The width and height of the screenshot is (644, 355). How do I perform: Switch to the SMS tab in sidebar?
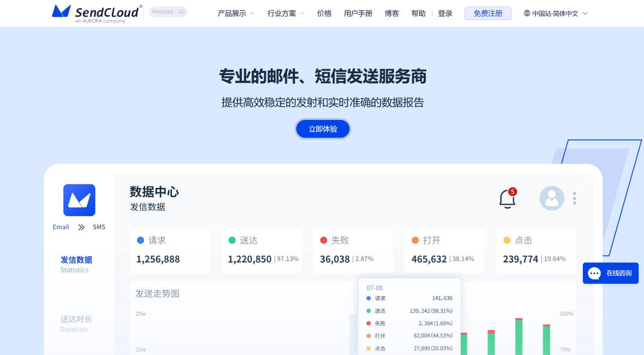pyautogui.click(x=99, y=227)
